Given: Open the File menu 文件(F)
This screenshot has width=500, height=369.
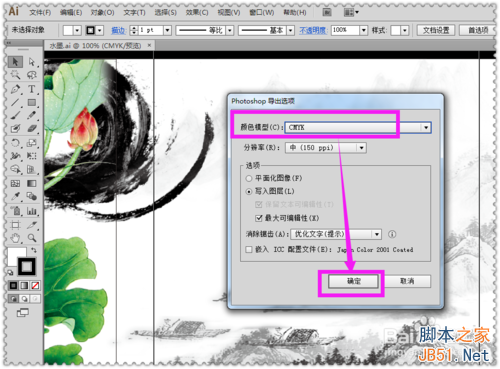Looking at the screenshot, I should coord(40,13).
